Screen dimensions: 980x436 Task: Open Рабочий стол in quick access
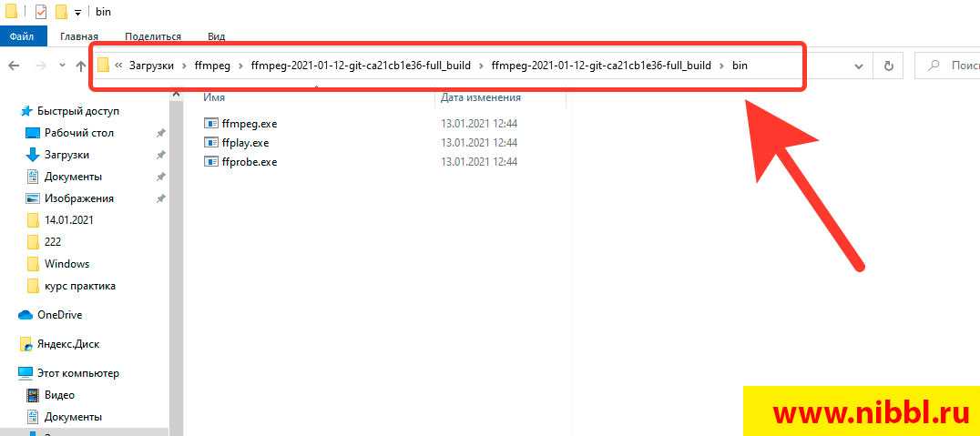click(x=78, y=133)
